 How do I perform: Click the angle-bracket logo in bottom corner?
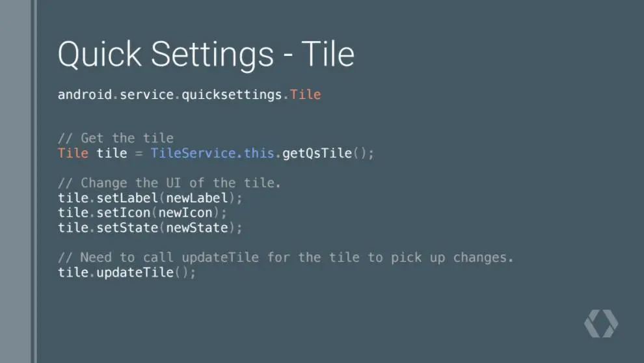click(x=601, y=323)
